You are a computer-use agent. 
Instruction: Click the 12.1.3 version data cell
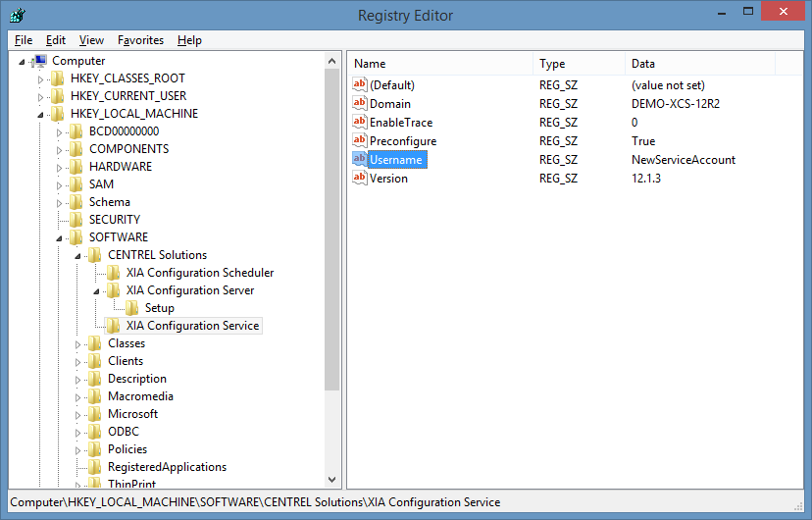tap(645, 179)
